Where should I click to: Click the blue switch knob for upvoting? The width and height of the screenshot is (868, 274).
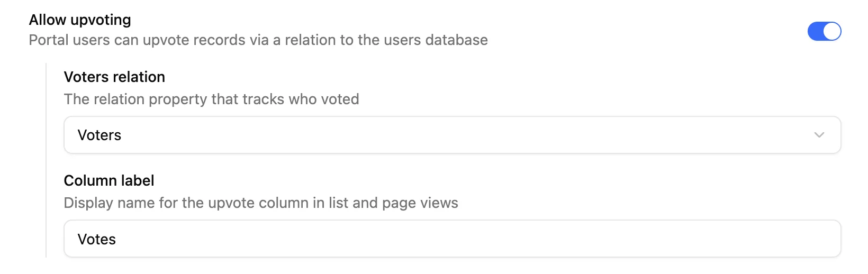tap(832, 31)
